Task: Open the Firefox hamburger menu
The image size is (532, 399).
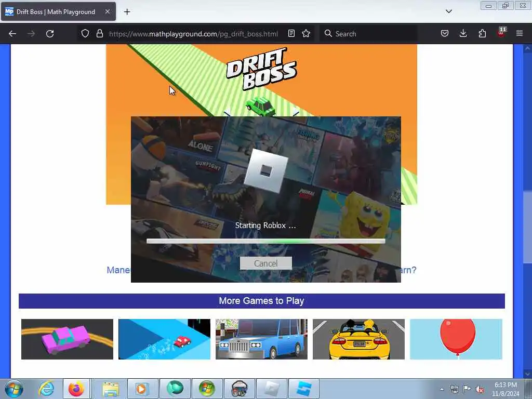Action: pyautogui.click(x=520, y=34)
